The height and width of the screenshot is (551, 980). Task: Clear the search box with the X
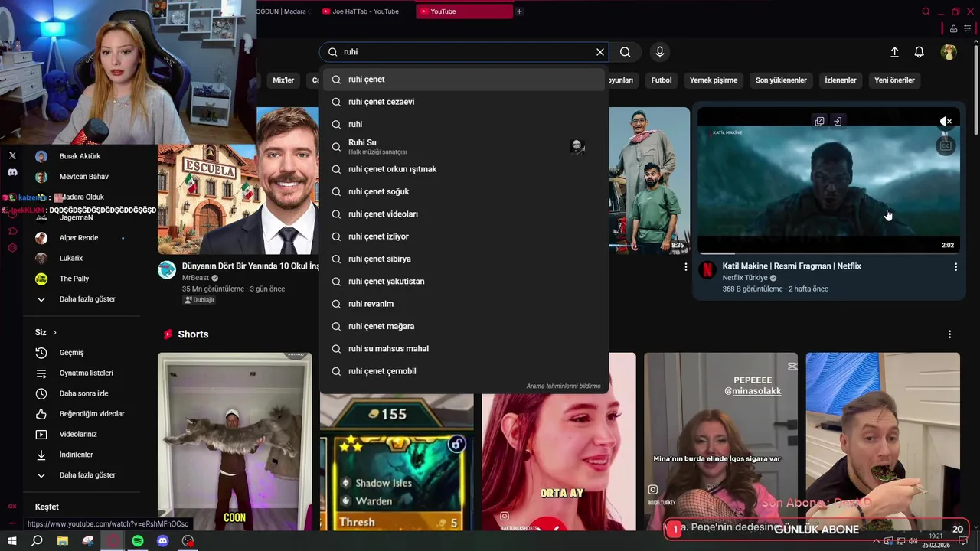600,52
